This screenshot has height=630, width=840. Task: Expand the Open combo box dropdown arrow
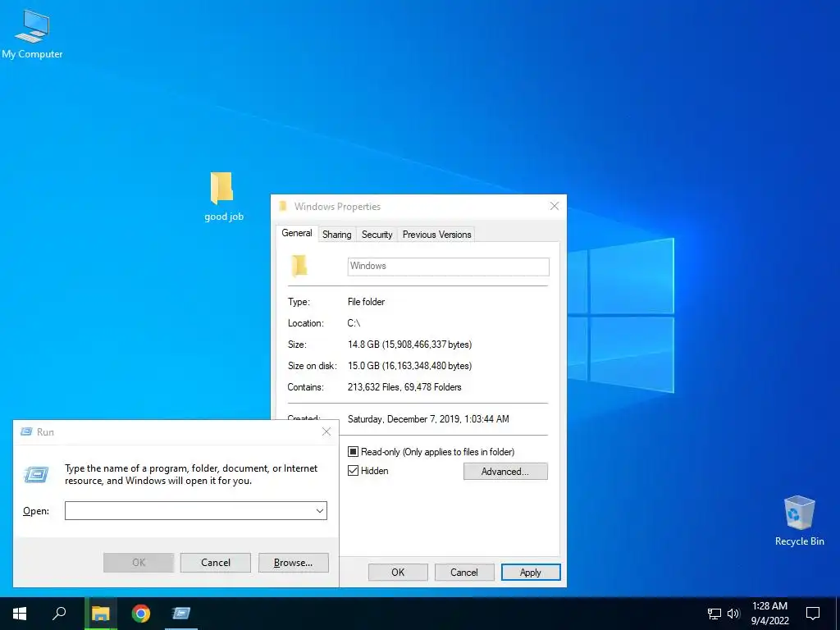(320, 510)
